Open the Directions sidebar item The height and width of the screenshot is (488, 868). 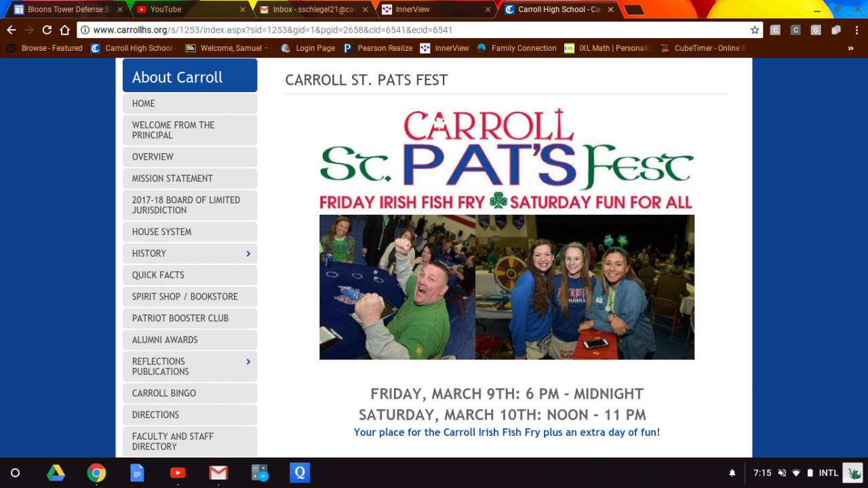(x=190, y=415)
